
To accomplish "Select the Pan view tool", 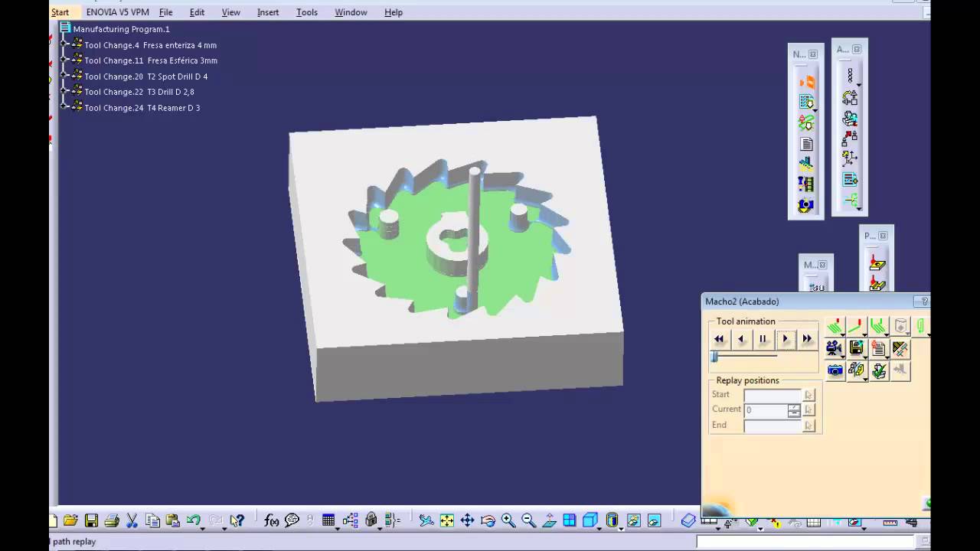I will click(x=467, y=520).
